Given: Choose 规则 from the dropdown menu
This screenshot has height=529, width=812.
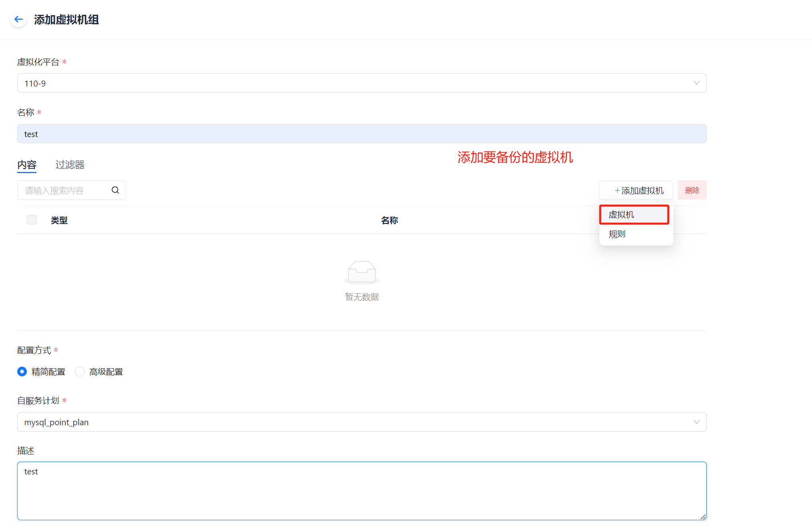Looking at the screenshot, I should (617, 234).
